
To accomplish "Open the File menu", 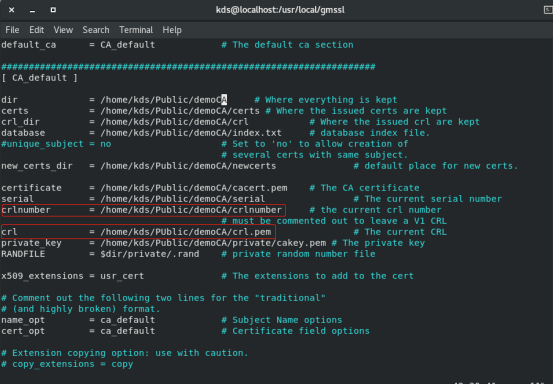I will click(12, 30).
